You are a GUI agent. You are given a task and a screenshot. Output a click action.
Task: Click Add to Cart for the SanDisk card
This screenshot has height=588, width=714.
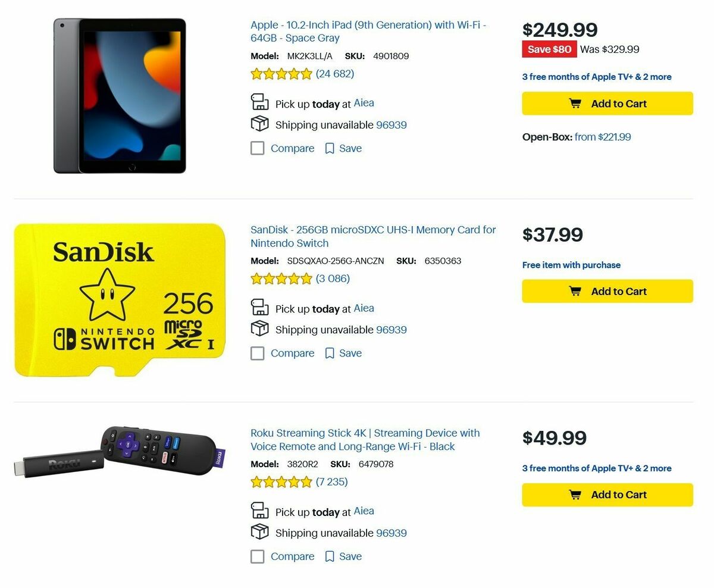[x=607, y=291]
